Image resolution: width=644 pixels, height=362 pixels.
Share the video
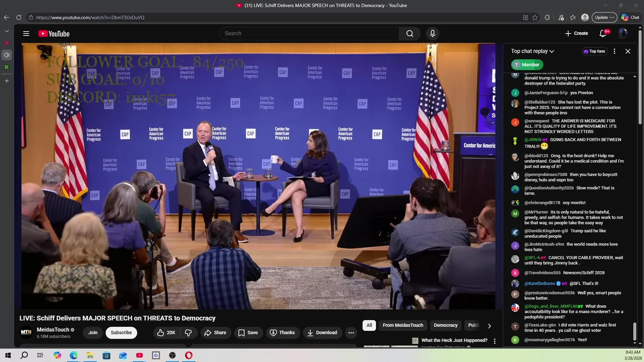point(215,333)
